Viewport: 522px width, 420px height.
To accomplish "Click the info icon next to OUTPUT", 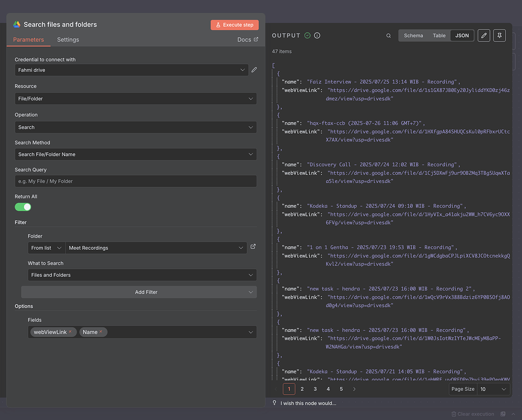I will tap(317, 35).
